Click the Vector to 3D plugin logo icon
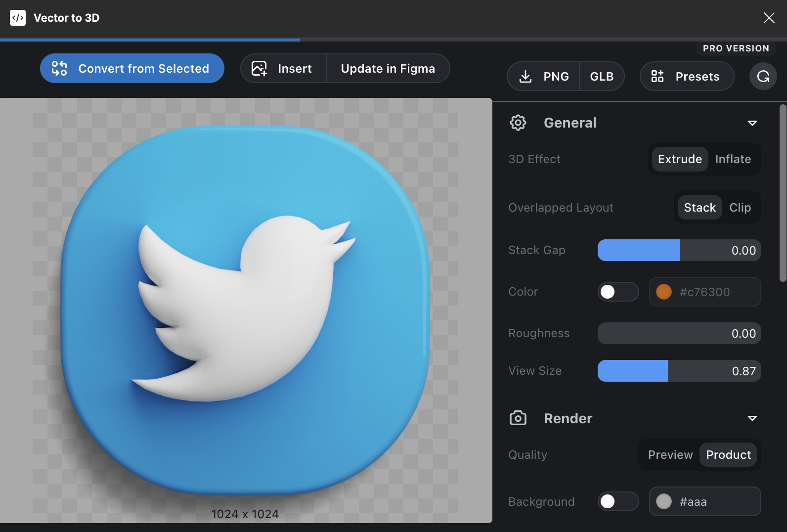 click(18, 18)
